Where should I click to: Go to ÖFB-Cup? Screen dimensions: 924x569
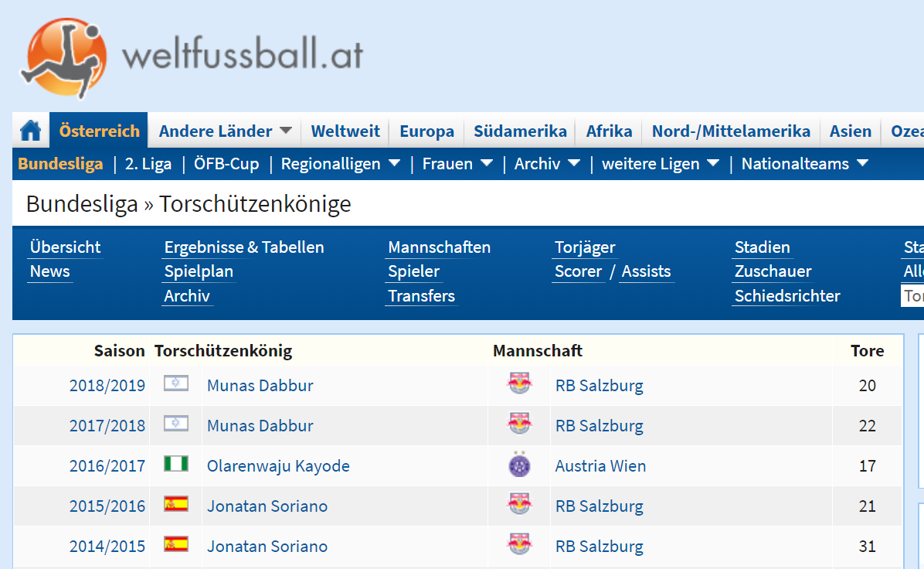click(226, 164)
